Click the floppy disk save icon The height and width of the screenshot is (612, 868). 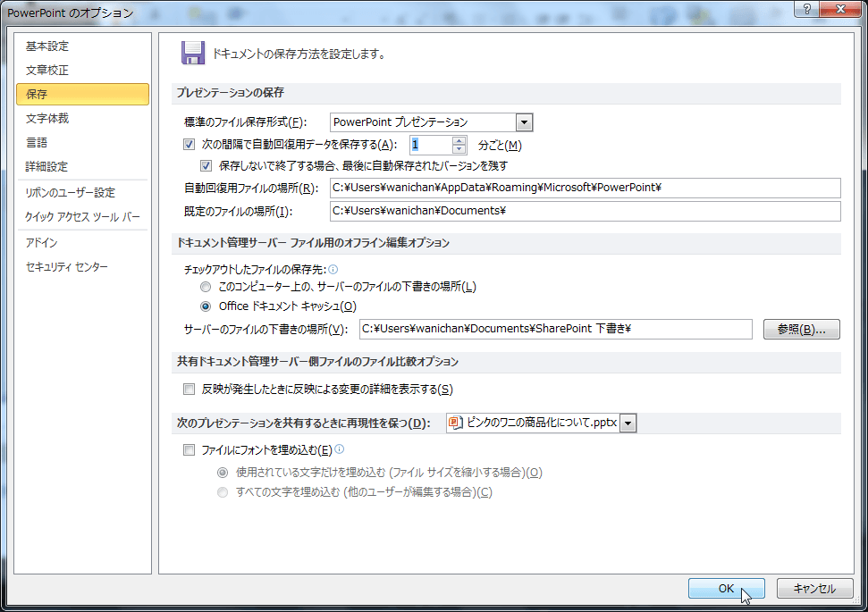[193, 53]
